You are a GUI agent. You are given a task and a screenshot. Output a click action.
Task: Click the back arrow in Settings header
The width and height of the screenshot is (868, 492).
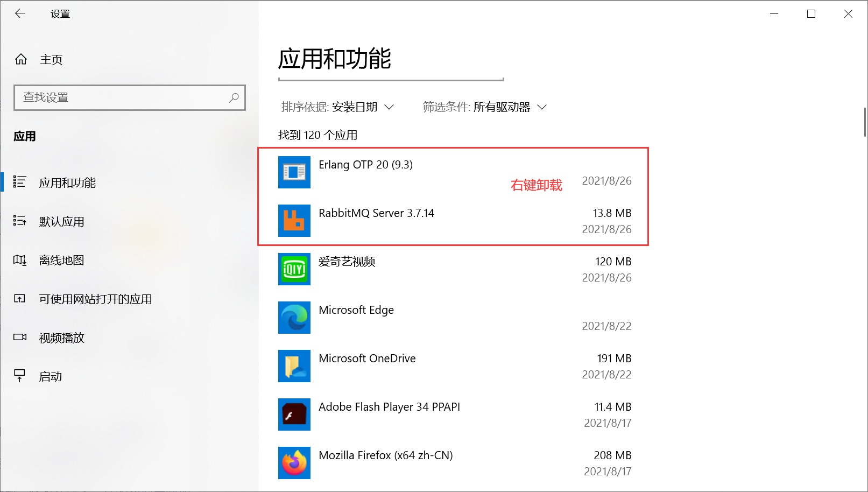pyautogui.click(x=20, y=13)
